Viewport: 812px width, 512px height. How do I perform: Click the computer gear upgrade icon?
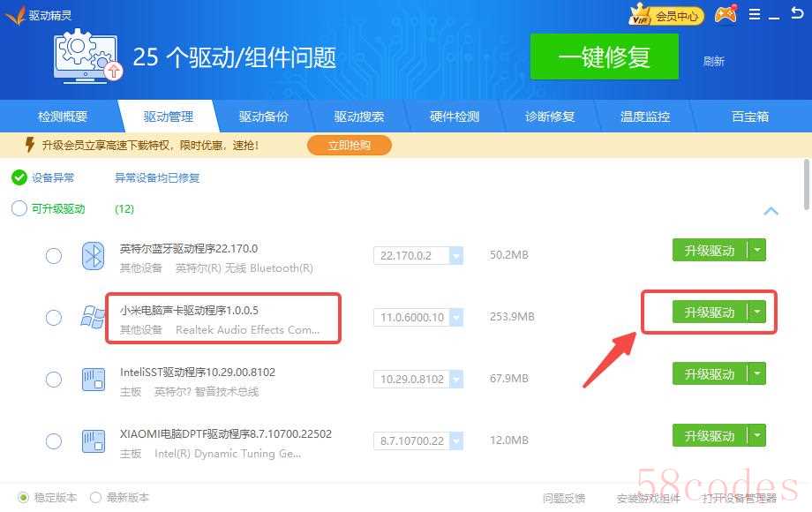[87, 56]
